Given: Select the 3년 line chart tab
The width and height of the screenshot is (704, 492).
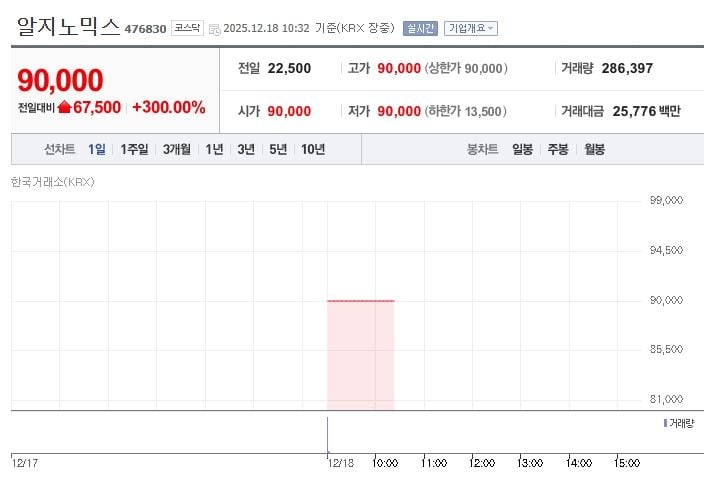Looking at the screenshot, I should tap(246, 149).
